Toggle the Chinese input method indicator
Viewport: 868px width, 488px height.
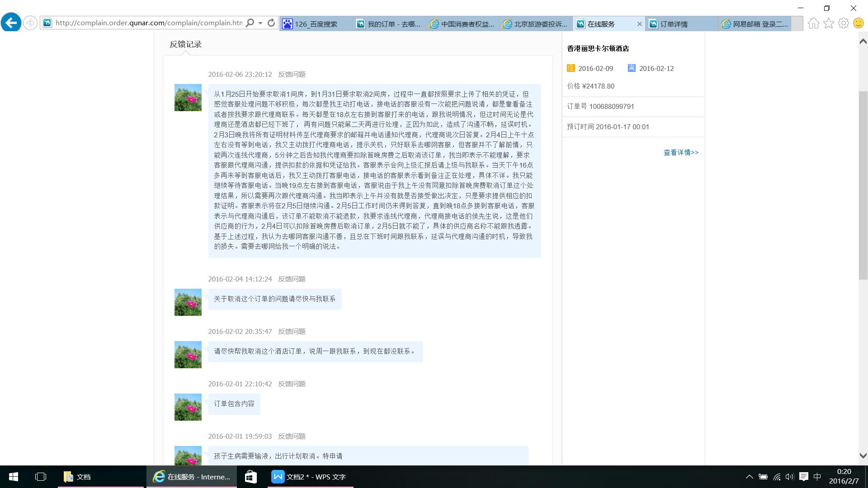point(817,477)
